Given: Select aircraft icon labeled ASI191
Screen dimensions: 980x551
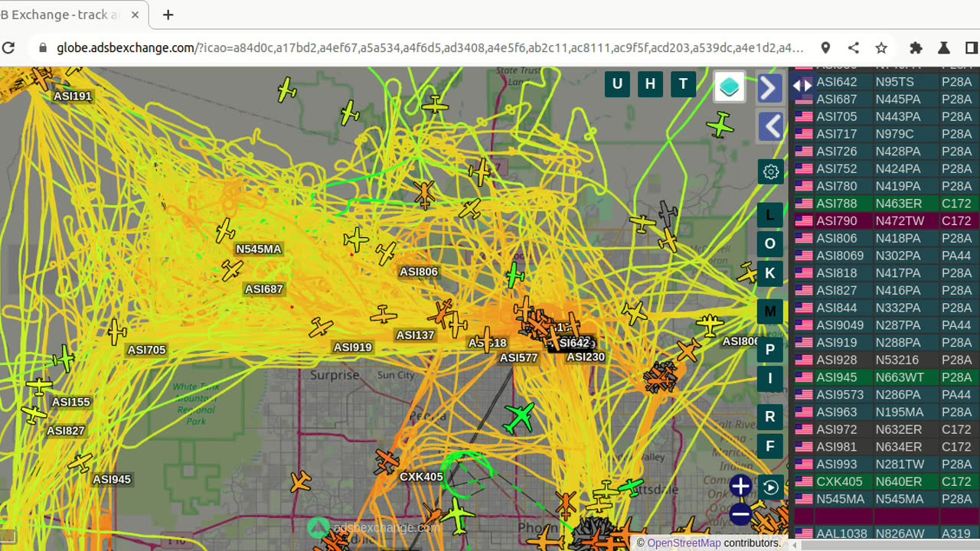Looking at the screenshot, I should pos(41,77).
